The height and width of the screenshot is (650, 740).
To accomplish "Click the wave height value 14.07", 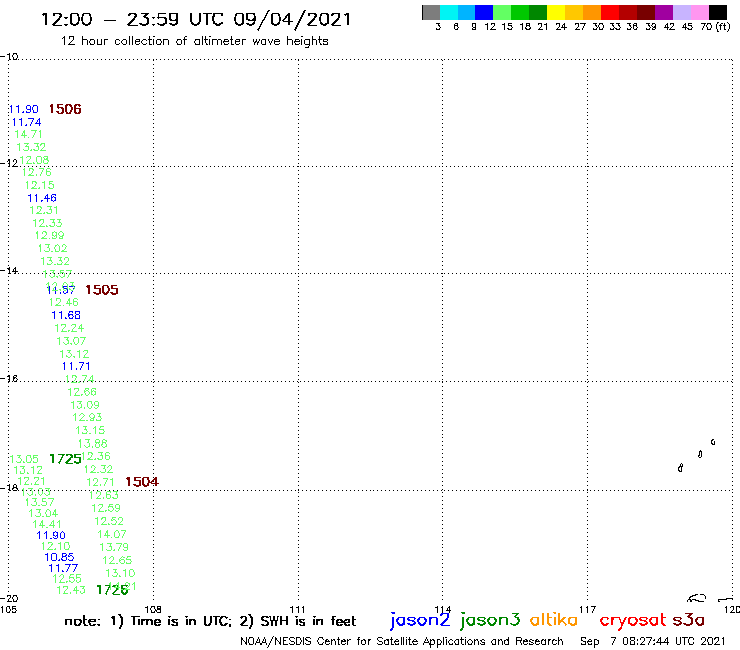I will coord(112,534).
